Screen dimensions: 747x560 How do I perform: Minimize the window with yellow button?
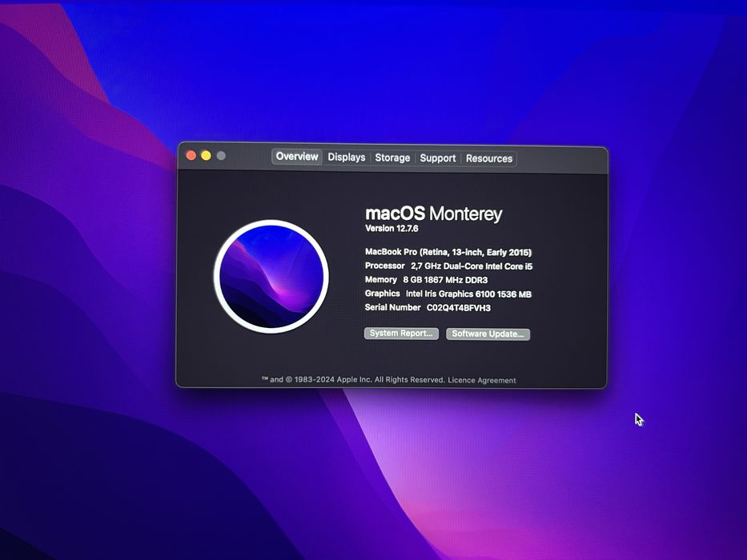[206, 156]
